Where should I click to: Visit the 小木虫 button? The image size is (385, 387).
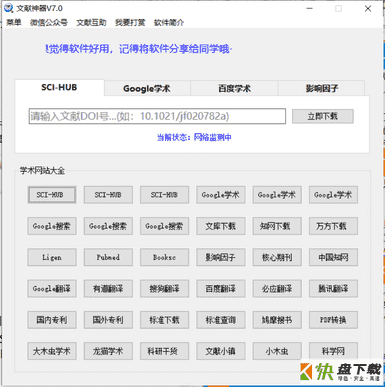click(x=277, y=351)
